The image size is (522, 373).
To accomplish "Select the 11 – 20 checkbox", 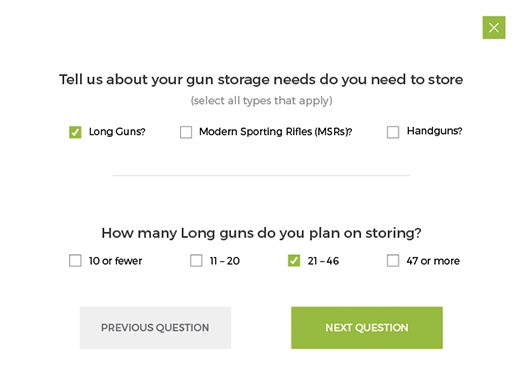I will tap(196, 261).
